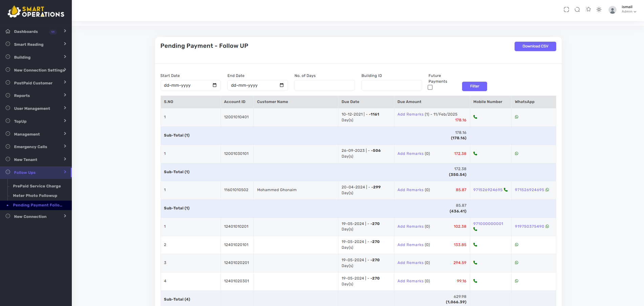The width and height of the screenshot is (644, 306).
Task: Click the Dashboards home icon
Action: click(8, 31)
